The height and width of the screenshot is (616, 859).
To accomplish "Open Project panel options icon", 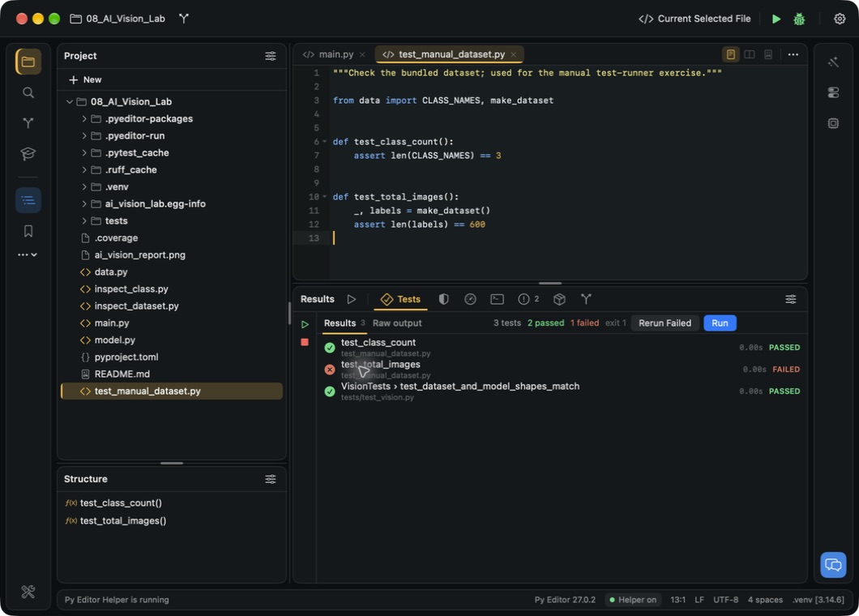I will click(271, 56).
